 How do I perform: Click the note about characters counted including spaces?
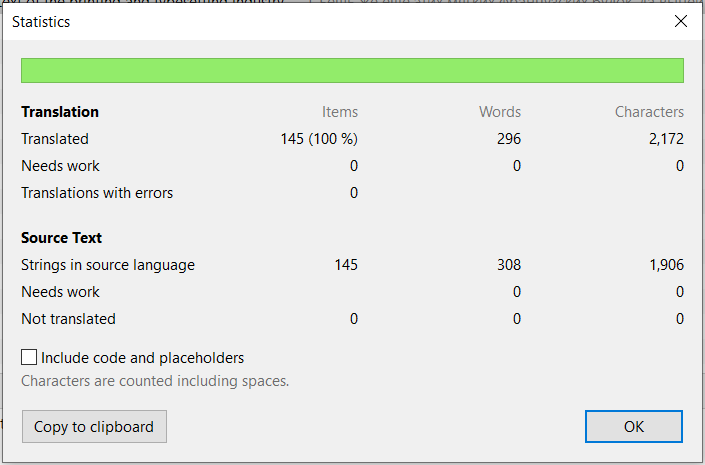click(155, 381)
